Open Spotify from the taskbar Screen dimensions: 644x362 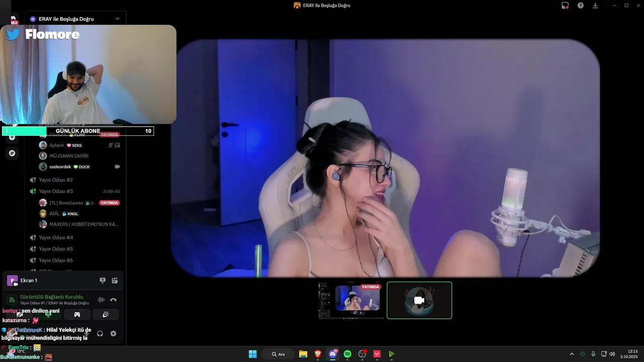[x=347, y=354]
